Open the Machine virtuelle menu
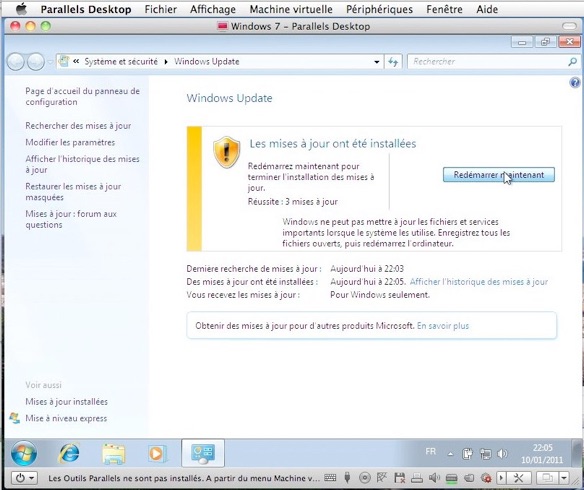The height and width of the screenshot is (490, 584). [291, 9]
